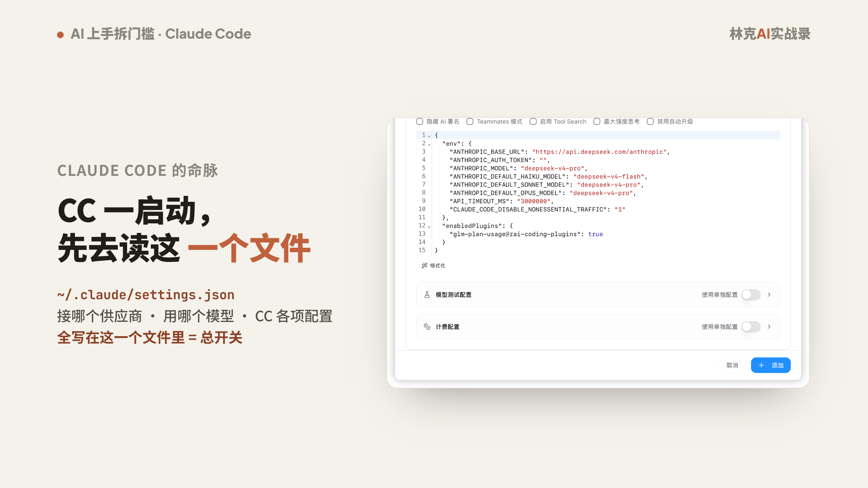868x488 pixels.
Task: Click the CLAUDE_CODE_DISABLE_NONESSENTIAL_TRAFFIC key
Action: [528, 209]
